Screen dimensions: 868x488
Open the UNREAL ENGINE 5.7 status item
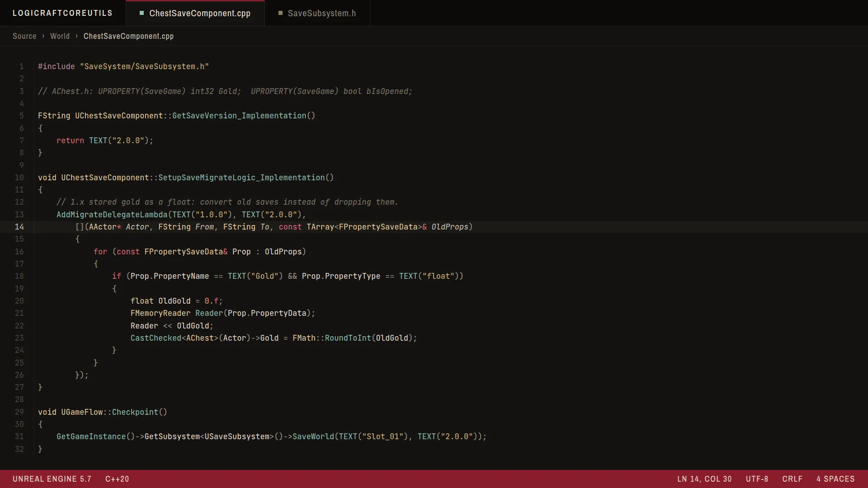pos(52,479)
